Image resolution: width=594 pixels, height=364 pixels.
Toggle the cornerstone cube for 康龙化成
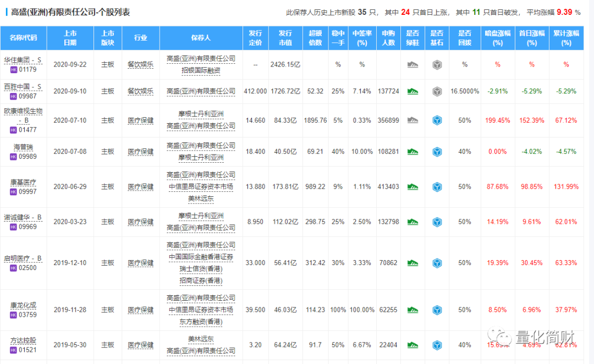(x=437, y=310)
